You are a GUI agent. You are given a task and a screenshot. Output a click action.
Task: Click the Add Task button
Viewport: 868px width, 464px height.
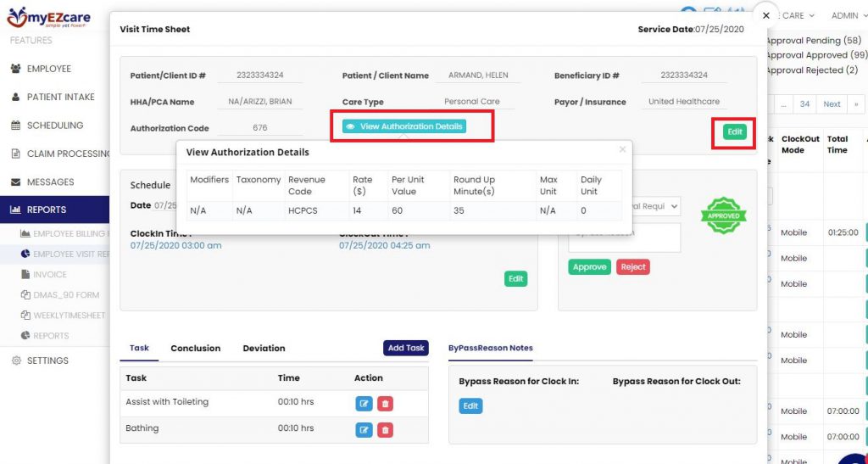406,348
